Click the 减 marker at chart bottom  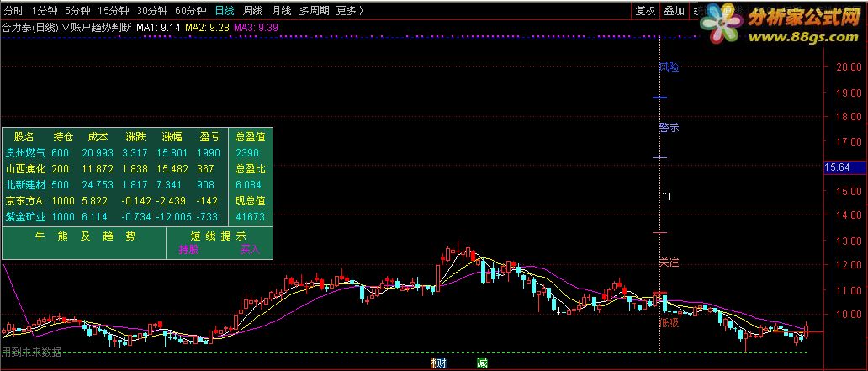click(x=483, y=363)
